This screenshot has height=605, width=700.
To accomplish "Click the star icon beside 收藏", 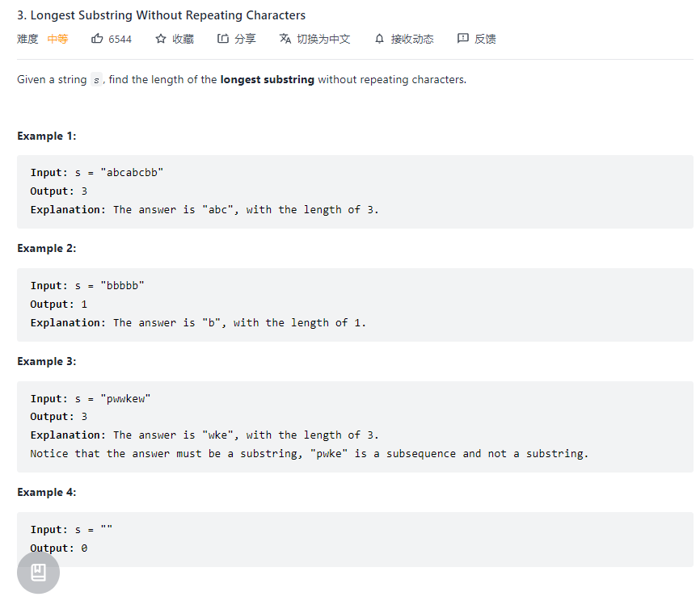I will (161, 39).
